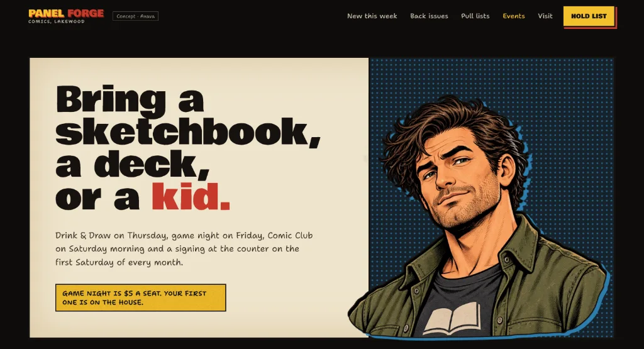
Task: Open the New this week page
Action: [372, 16]
